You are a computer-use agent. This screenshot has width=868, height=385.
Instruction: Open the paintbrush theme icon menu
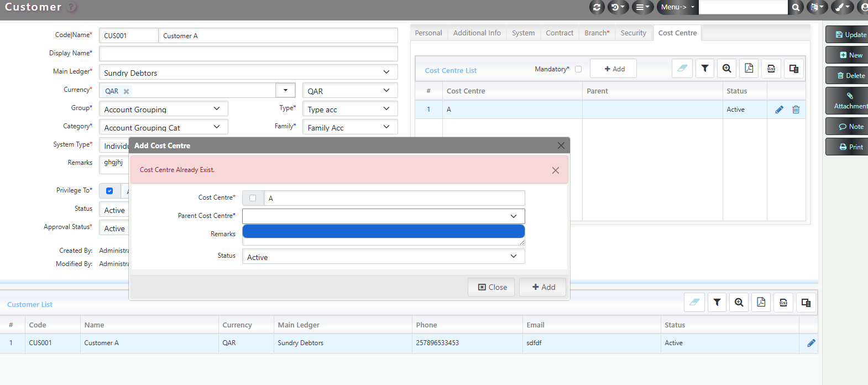tap(843, 7)
